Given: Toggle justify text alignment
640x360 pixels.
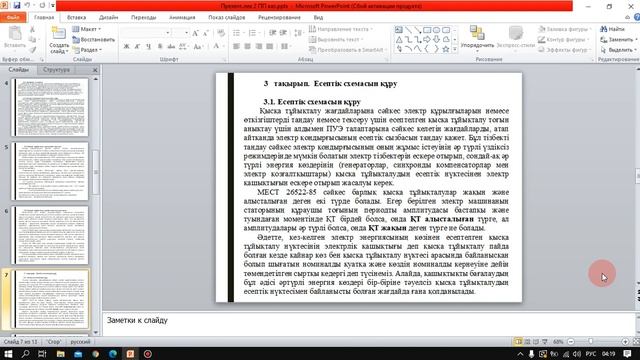Looking at the screenshot, I should (x=269, y=47).
